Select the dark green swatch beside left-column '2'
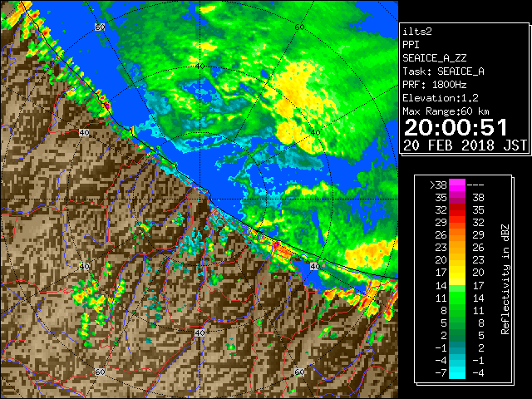 (x=457, y=335)
